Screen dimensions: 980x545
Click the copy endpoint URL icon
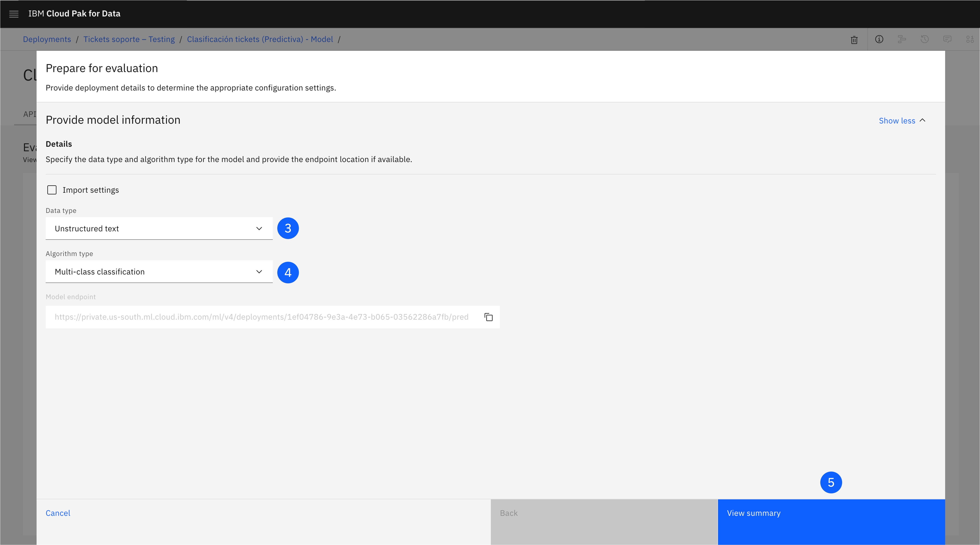tap(488, 317)
